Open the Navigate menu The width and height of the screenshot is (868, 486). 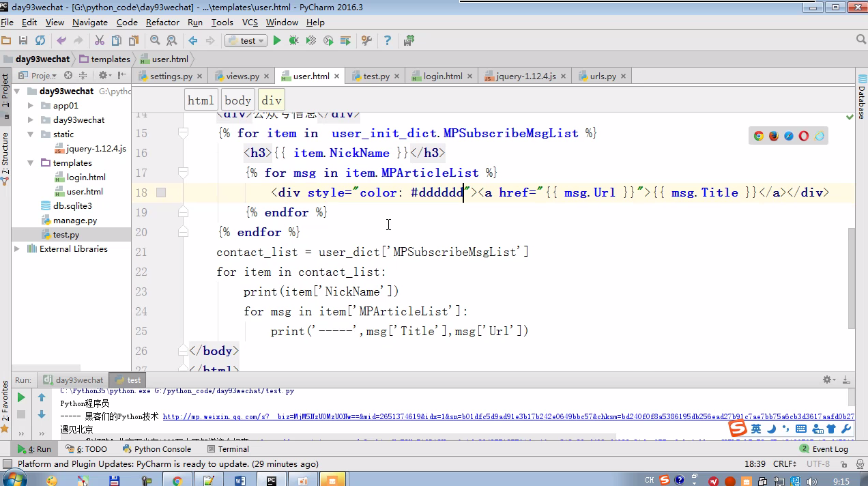click(90, 23)
